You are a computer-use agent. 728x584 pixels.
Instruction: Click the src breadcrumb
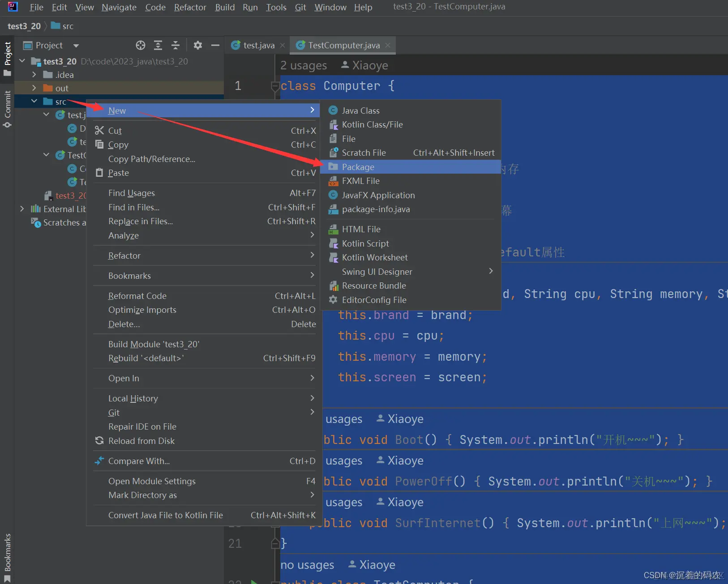(63, 26)
